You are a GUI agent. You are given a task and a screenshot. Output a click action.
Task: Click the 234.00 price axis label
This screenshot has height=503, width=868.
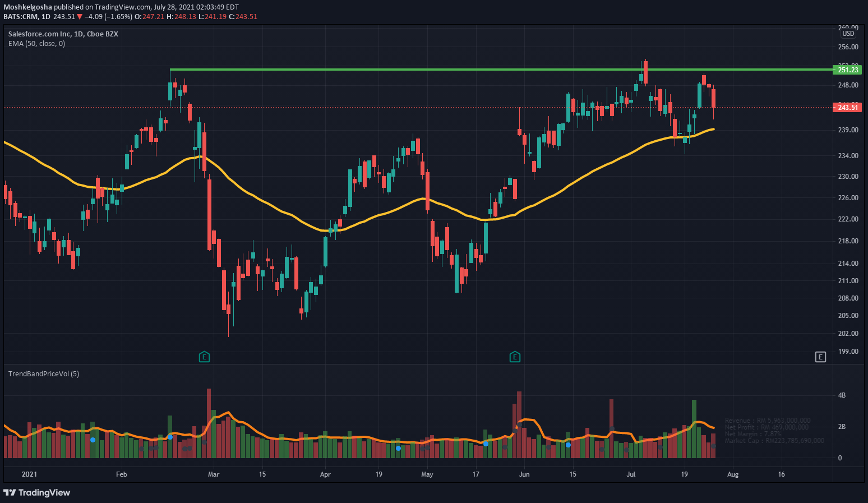click(848, 155)
